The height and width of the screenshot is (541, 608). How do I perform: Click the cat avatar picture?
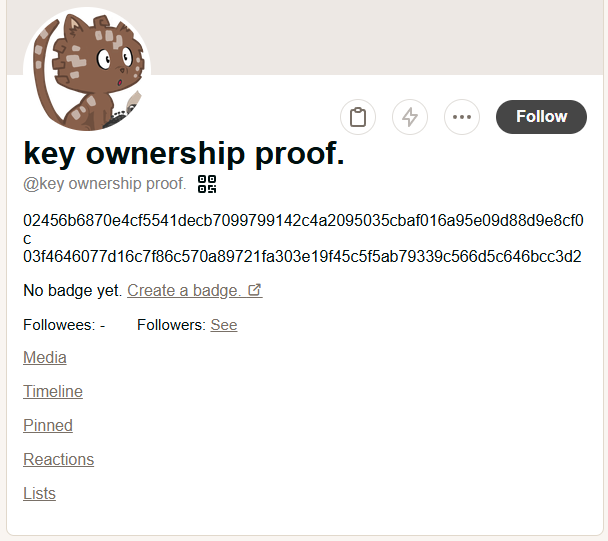87,67
